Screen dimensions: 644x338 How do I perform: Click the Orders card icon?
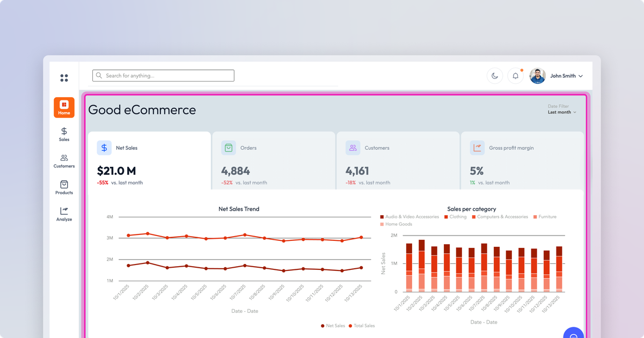click(x=229, y=147)
